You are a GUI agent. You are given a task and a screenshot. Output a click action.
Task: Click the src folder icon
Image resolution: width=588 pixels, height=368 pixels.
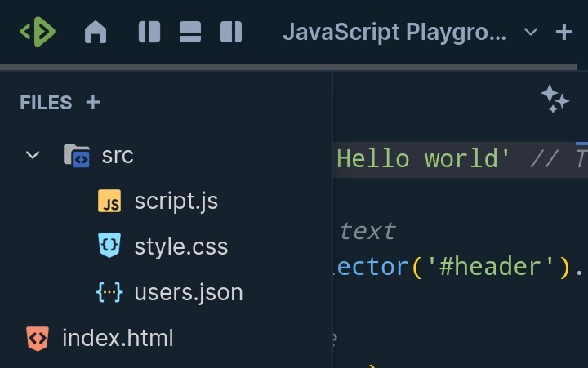click(77, 155)
